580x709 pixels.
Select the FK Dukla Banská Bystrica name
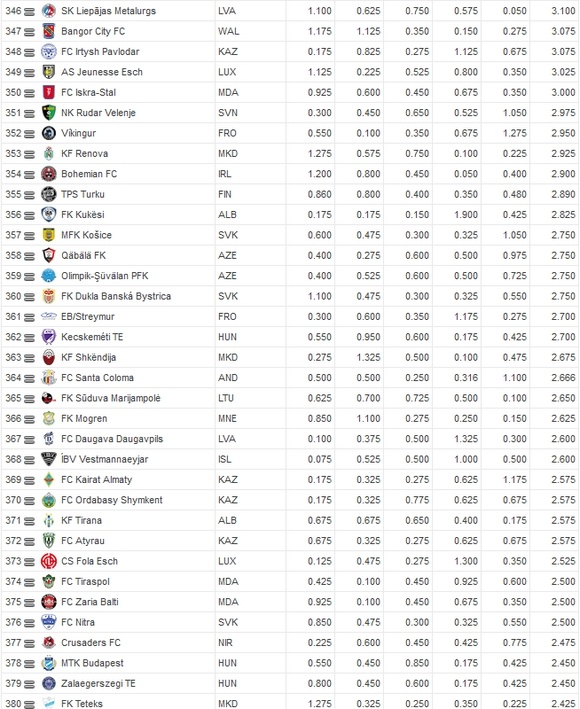pyautogui.click(x=116, y=296)
